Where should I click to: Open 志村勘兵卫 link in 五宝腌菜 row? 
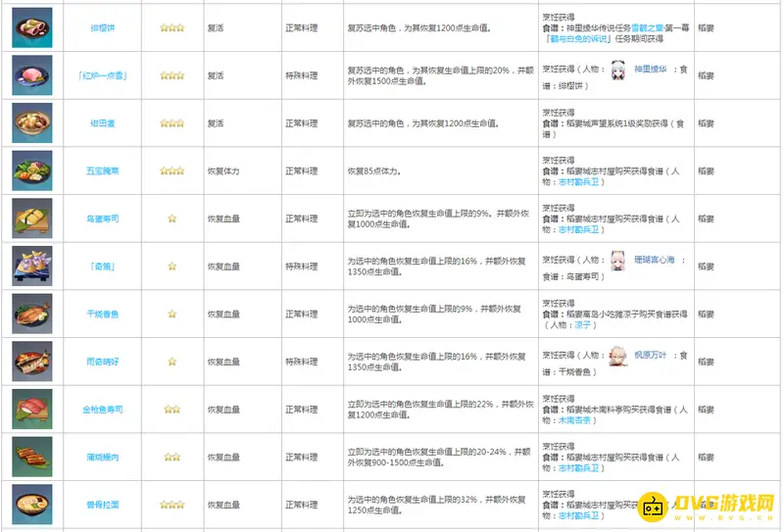pyautogui.click(x=578, y=181)
